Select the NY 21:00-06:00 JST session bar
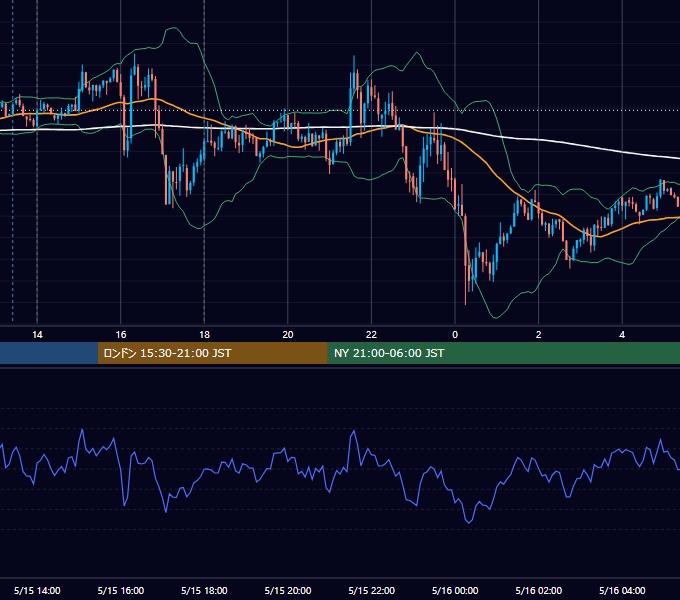The image size is (680, 600). 503,353
